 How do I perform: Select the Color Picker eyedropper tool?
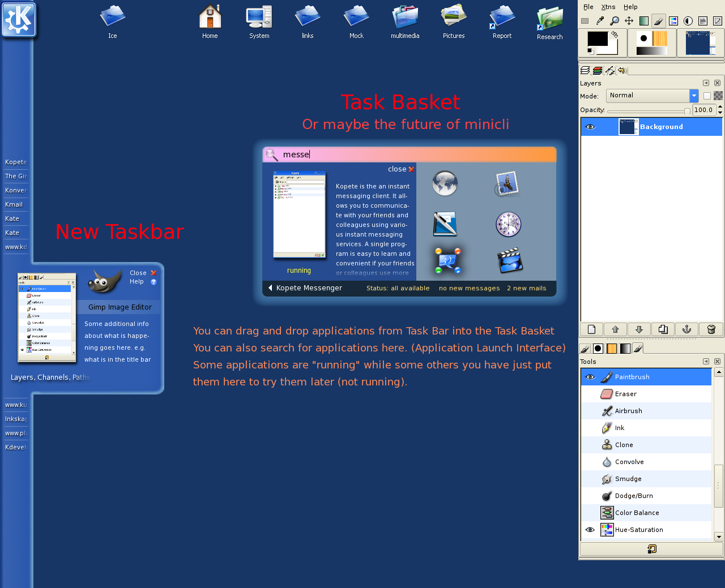pyautogui.click(x=600, y=21)
